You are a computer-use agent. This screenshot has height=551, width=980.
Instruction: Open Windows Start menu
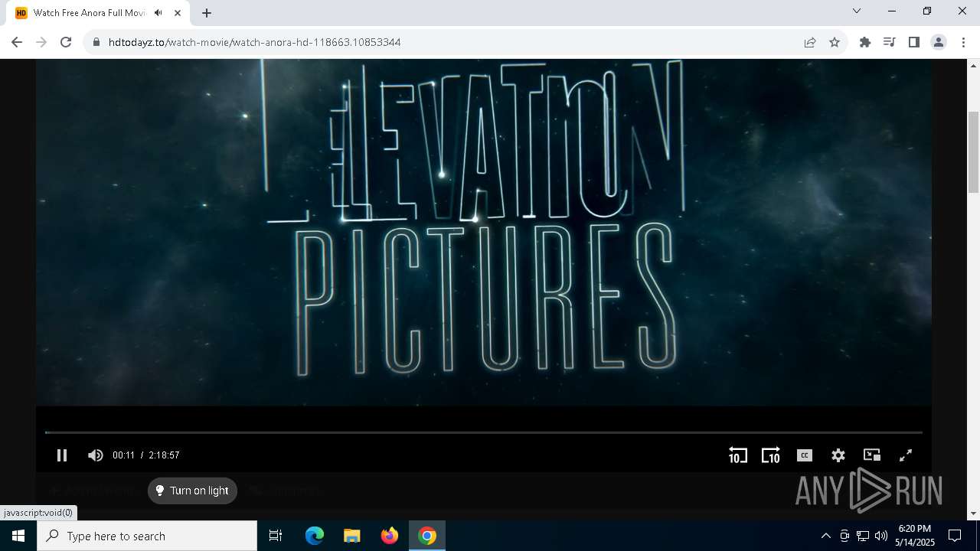[18, 536]
